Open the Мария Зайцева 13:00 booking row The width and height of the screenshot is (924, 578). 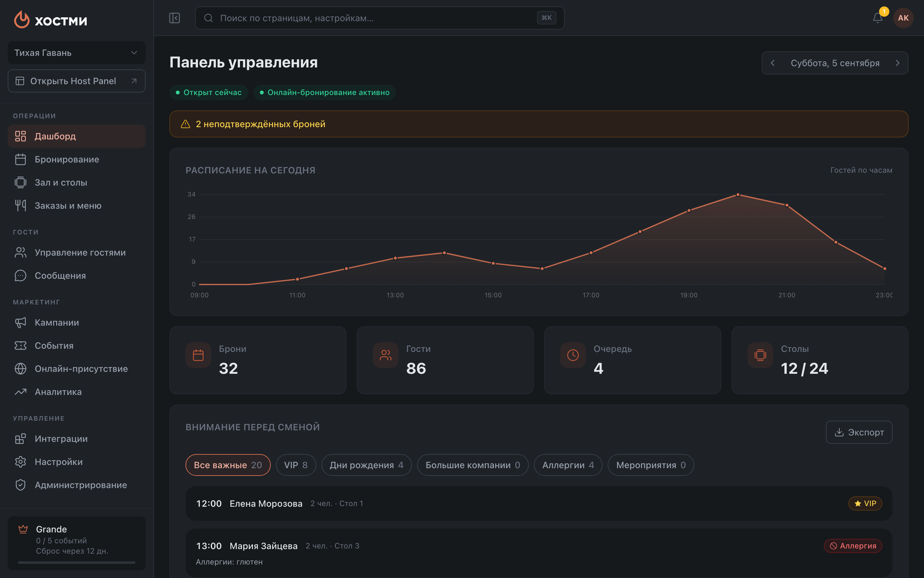[539, 553]
